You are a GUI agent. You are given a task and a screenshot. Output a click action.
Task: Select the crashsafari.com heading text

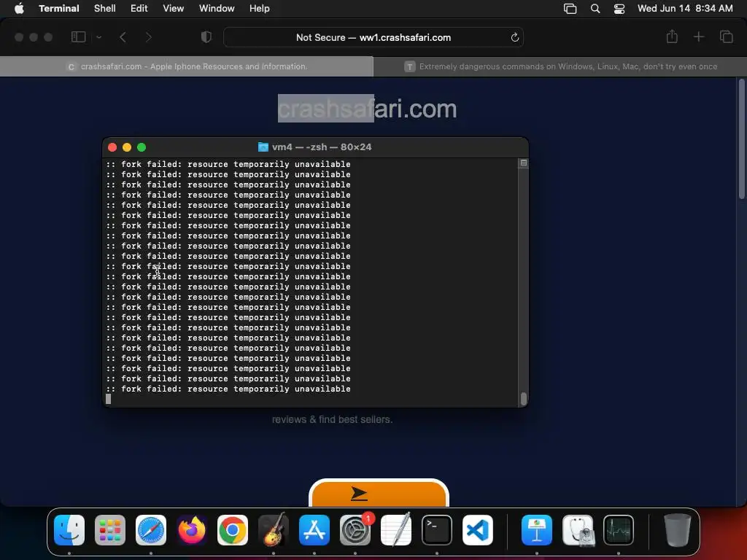(x=368, y=109)
